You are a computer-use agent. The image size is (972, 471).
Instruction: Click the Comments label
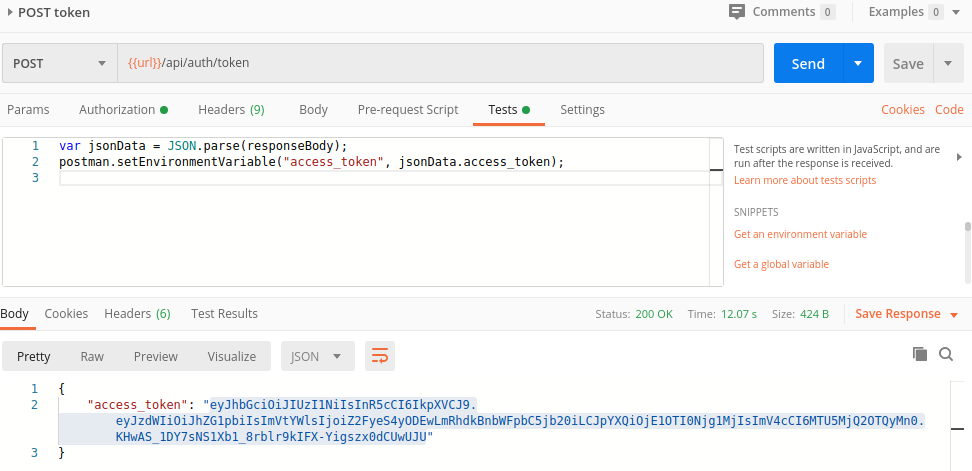[x=784, y=12]
